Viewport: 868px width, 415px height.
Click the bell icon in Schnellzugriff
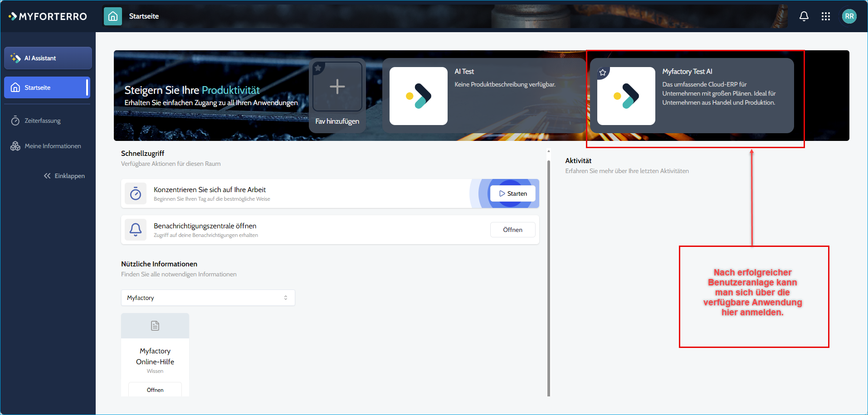click(136, 230)
